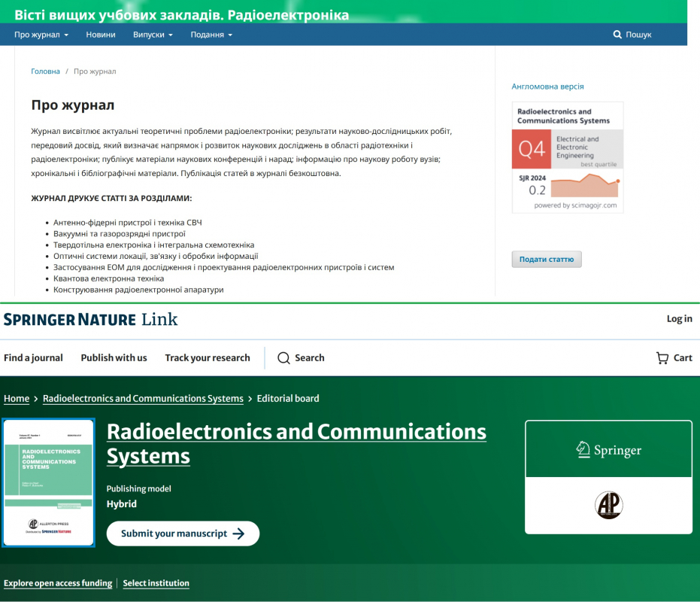Open the Новини menu item

[101, 35]
